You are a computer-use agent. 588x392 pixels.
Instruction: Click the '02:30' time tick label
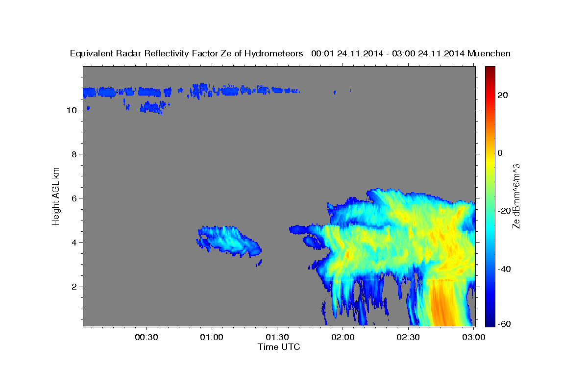click(408, 338)
